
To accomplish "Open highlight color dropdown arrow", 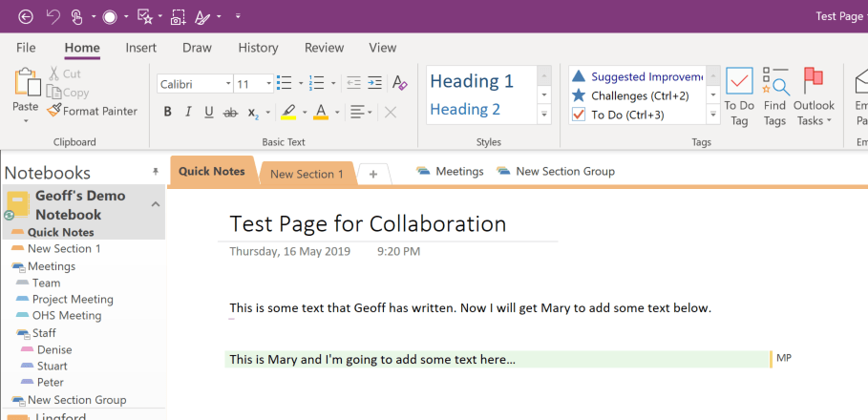I will [x=305, y=113].
